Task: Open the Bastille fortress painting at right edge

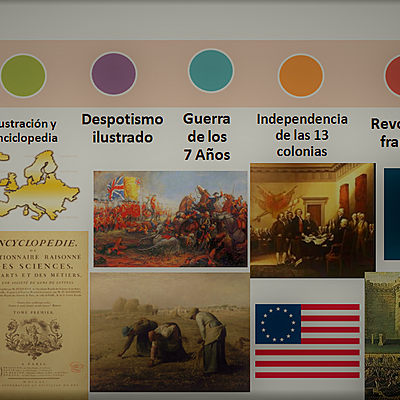Action: pos(382,336)
